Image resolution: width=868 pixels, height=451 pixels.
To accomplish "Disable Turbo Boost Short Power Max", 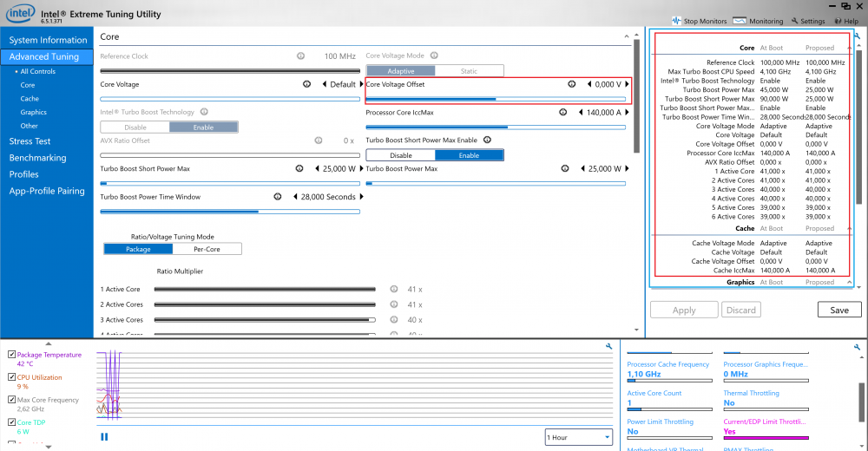I will 400,155.
